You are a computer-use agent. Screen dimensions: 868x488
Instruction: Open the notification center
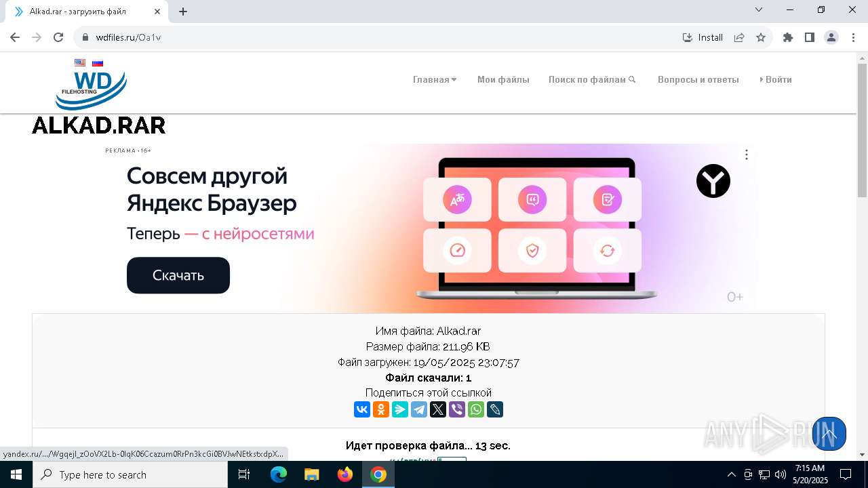(x=846, y=474)
